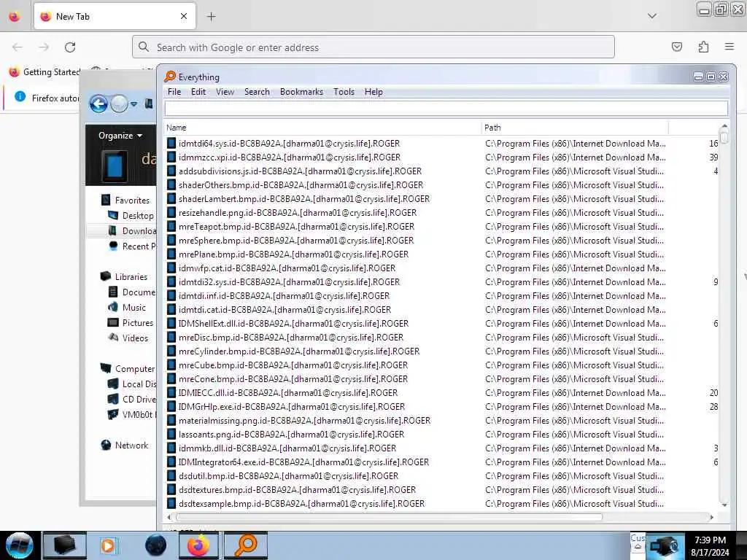The height and width of the screenshot is (560, 747).
Task: Select file icon of shaderLambert.bmp encrypted file
Action: 171,198
